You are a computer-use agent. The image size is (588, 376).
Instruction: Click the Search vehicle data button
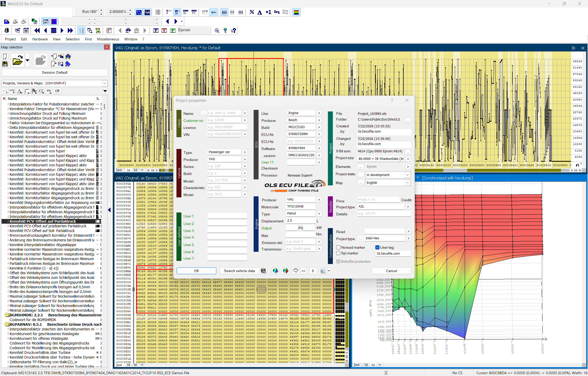point(239,271)
